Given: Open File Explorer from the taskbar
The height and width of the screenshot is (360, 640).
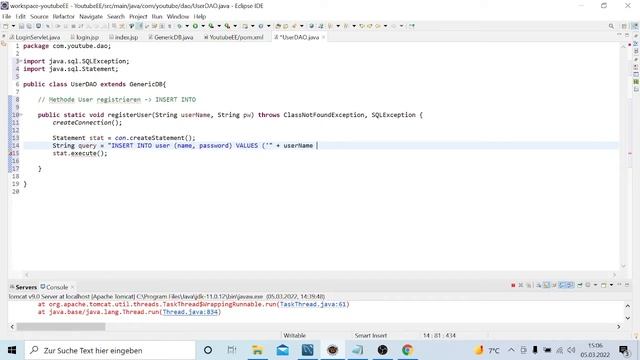Looking at the screenshot, I should (x=258, y=350).
